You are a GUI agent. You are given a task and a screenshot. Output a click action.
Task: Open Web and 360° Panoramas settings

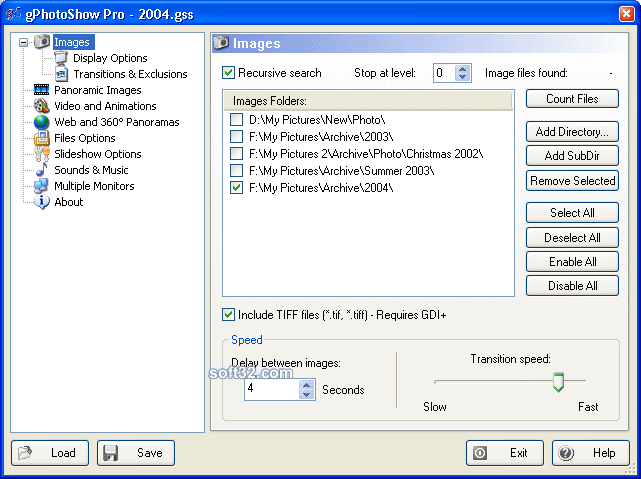(117, 122)
